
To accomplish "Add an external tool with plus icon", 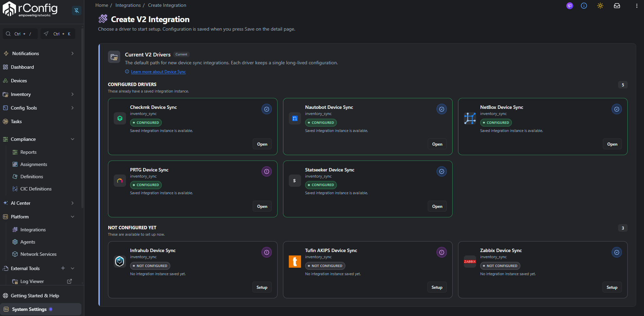I will pyautogui.click(x=63, y=268).
